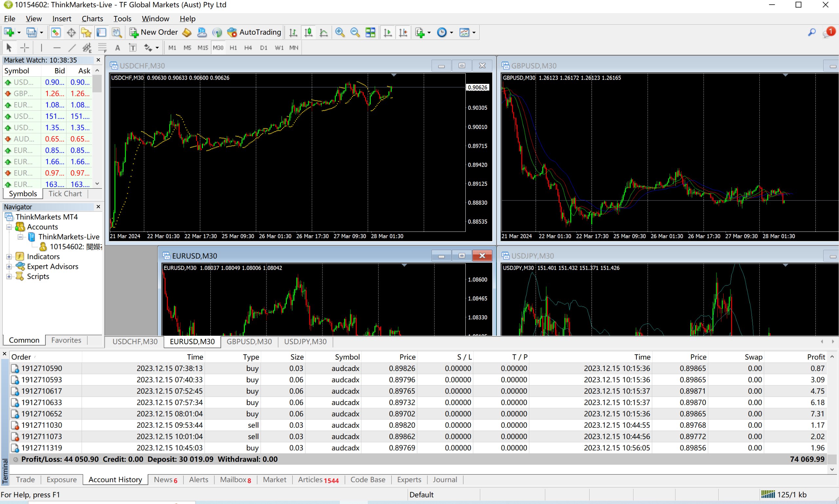The height and width of the screenshot is (504, 839).
Task: Select the Crosshair cursor tool
Action: 25,48
